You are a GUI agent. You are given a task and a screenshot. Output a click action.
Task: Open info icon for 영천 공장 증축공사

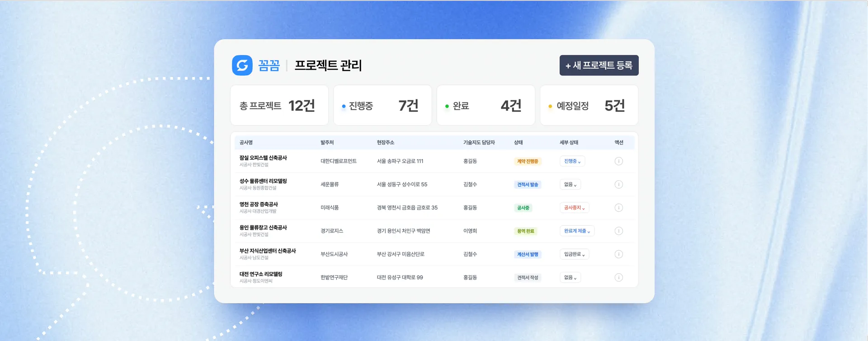pos(619,208)
